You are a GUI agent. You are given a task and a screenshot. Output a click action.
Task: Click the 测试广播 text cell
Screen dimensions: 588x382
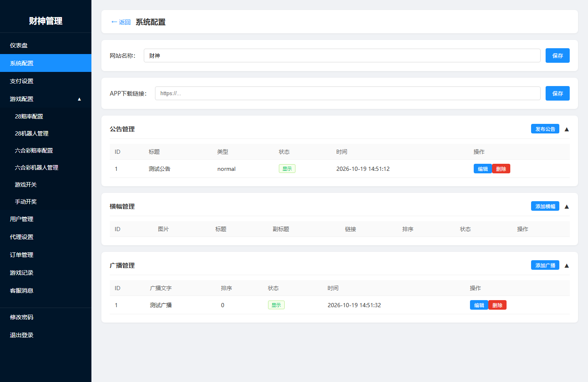pyautogui.click(x=161, y=305)
